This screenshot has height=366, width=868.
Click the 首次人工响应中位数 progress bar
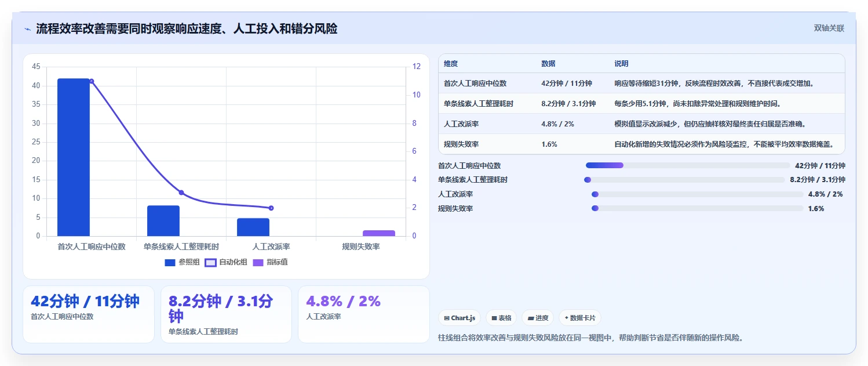coord(688,165)
